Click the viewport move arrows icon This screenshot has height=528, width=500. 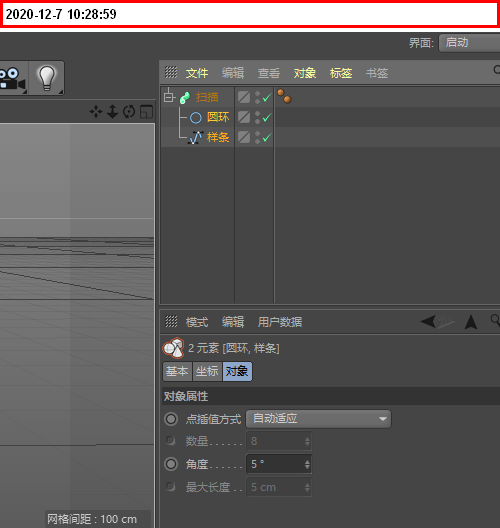click(96, 111)
